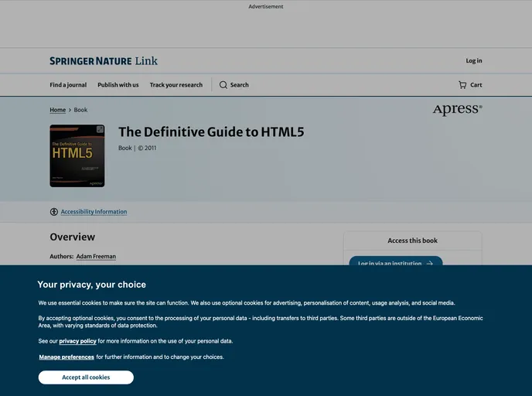Go to Home breadcrumb link
This screenshot has width=532, height=396.
[x=58, y=110]
